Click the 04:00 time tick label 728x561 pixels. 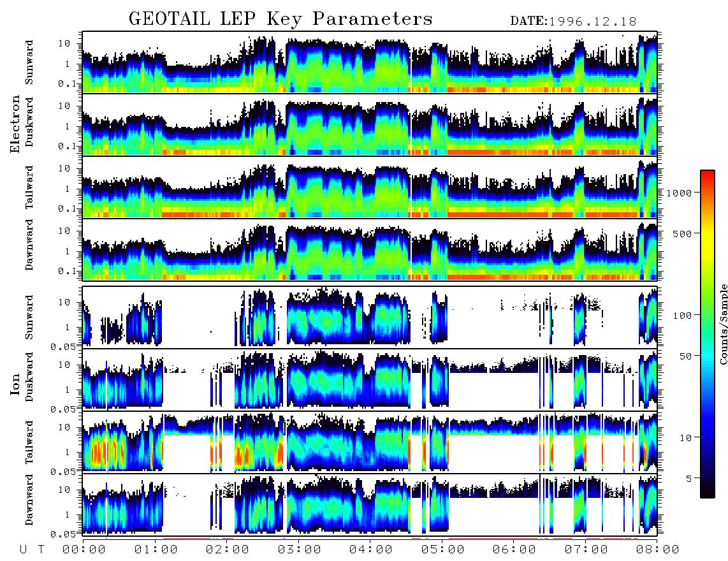pos(371,550)
